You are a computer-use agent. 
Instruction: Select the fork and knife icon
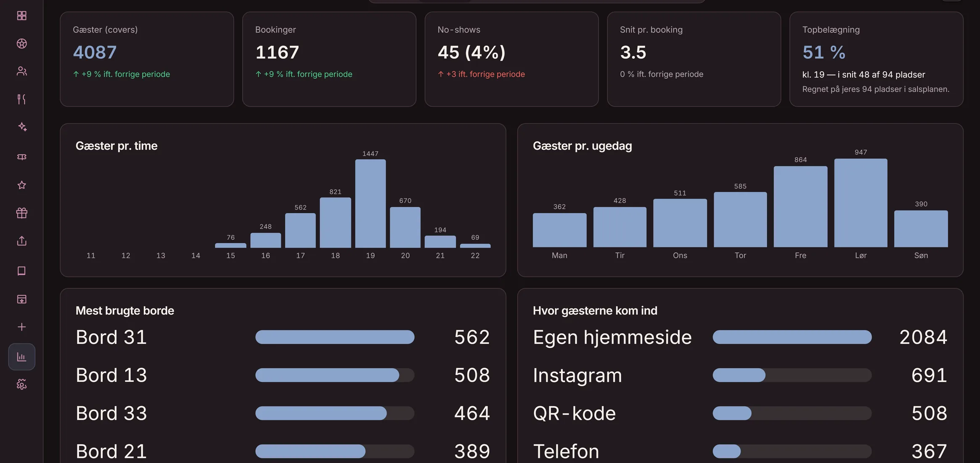pos(21,99)
